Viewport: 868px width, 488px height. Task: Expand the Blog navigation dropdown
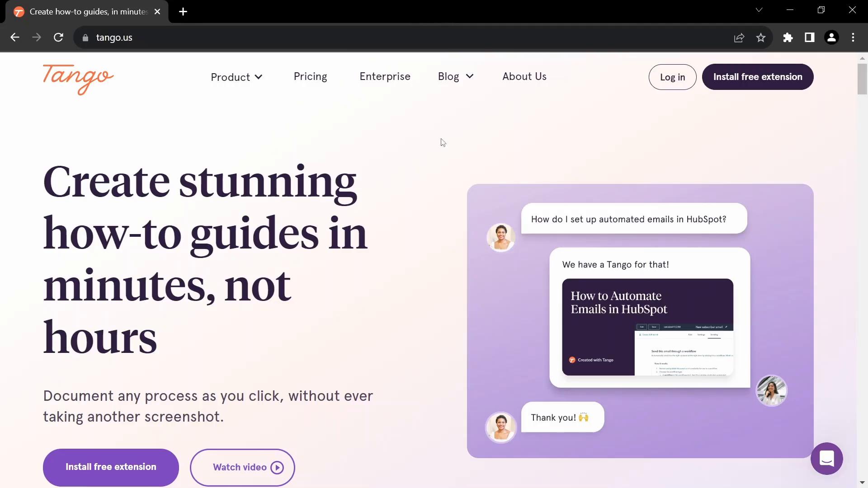pos(455,76)
